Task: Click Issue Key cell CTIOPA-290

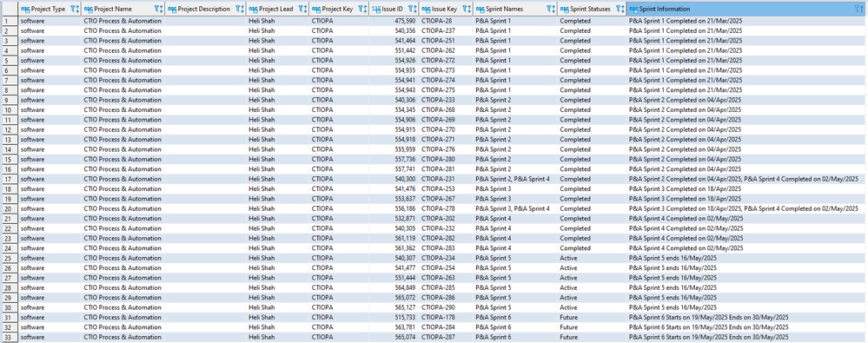Action: coord(447,307)
